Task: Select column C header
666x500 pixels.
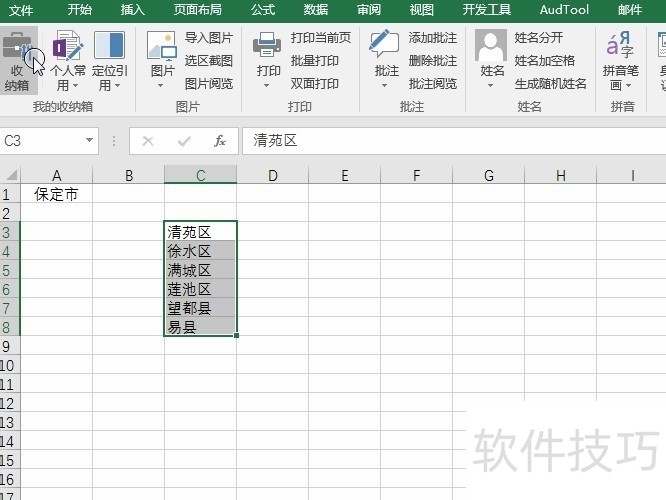Action: coord(200,175)
